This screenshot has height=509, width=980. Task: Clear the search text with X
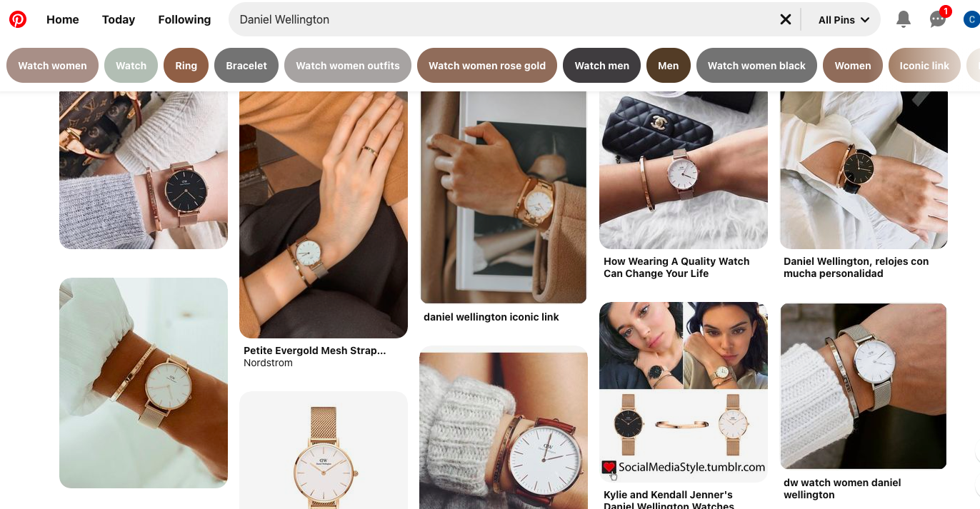click(x=785, y=19)
